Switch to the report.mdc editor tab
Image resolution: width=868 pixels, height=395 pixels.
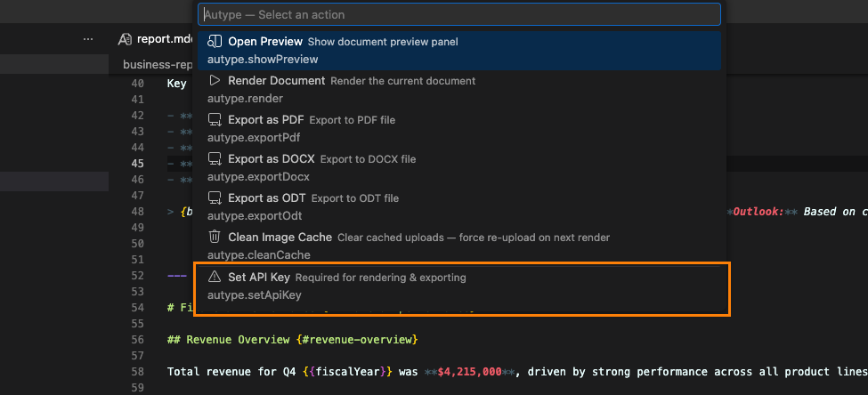click(158, 39)
